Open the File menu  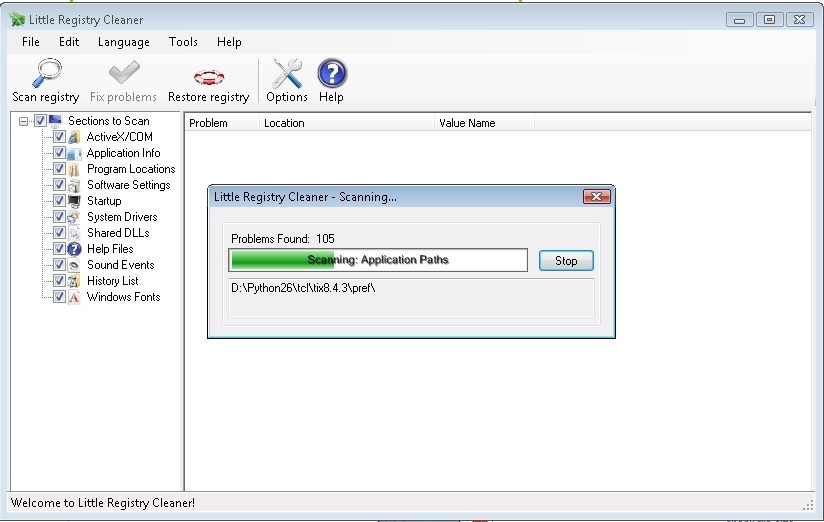30,42
